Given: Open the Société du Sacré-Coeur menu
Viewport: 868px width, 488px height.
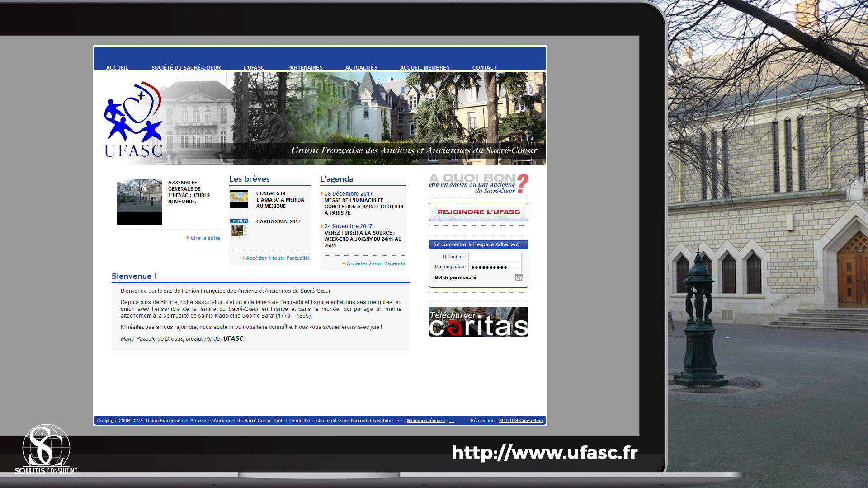Looking at the screenshot, I should point(186,68).
